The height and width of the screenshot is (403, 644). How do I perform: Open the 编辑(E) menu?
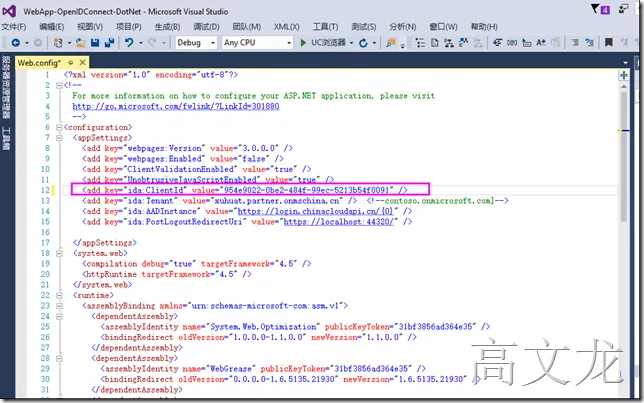[52, 27]
